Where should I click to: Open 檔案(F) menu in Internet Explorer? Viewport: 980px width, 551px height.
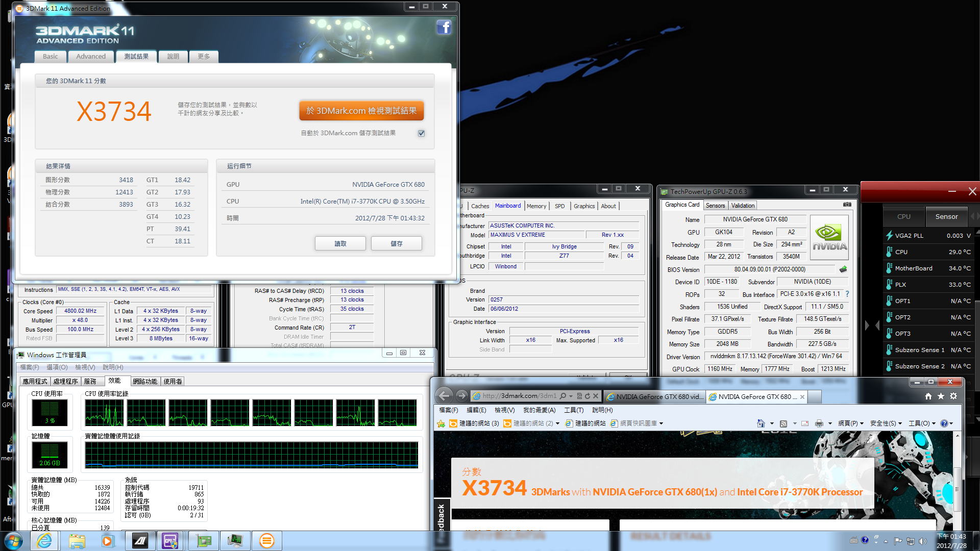click(x=448, y=410)
